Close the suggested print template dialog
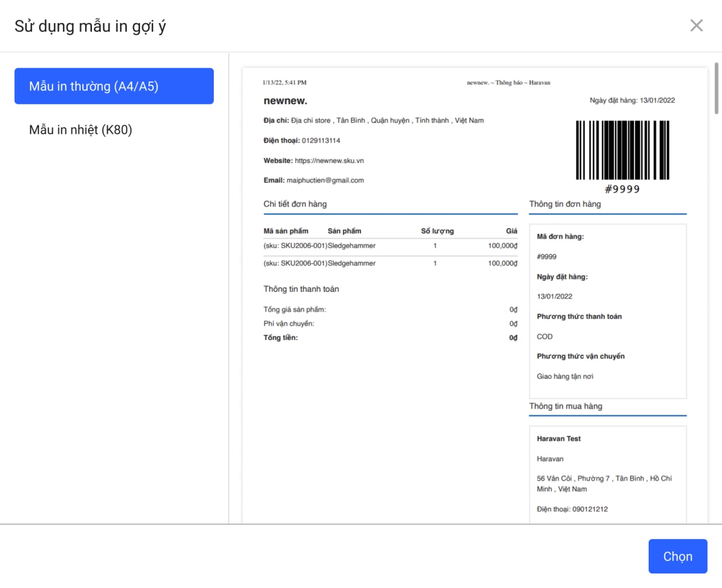The image size is (722, 588). pos(696,25)
